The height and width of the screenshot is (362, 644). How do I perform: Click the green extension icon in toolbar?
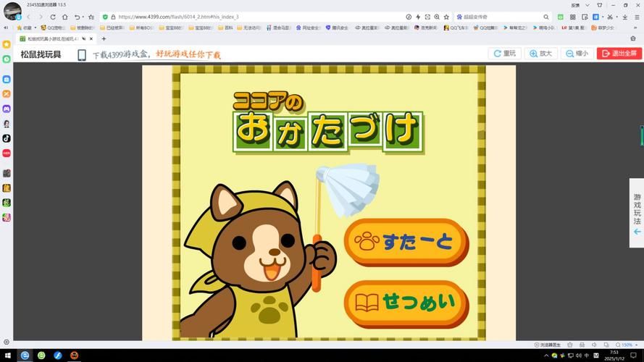click(561, 17)
